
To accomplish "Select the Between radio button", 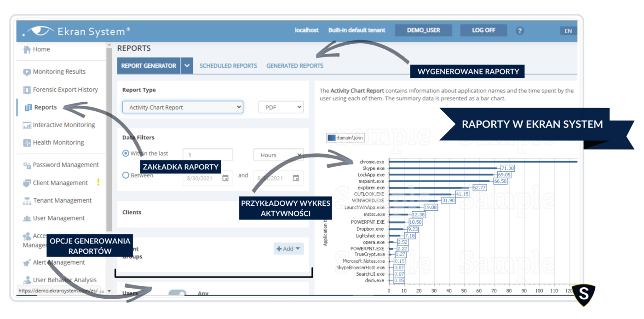I will click(x=126, y=175).
